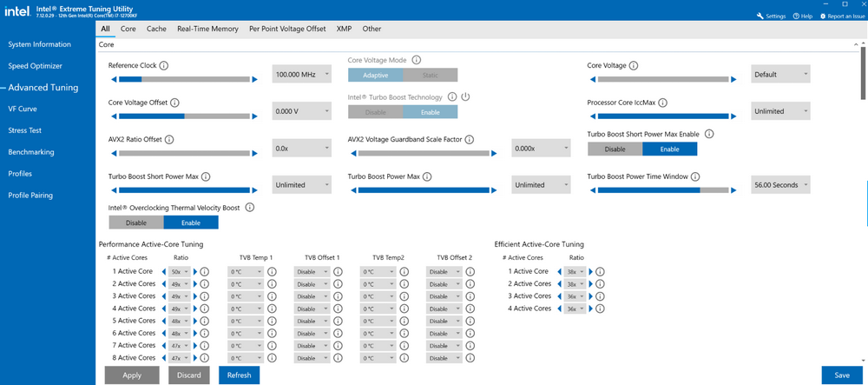Decrease Core Voltage Offset with left arrow
868x385 pixels.
(x=114, y=116)
